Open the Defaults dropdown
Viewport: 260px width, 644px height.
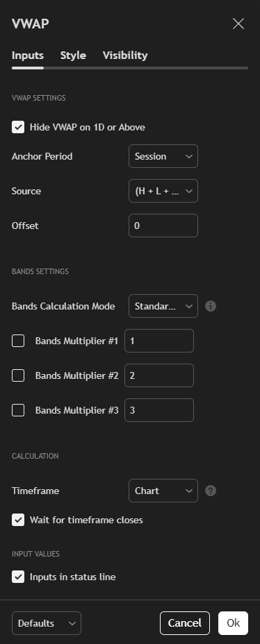[47, 623]
